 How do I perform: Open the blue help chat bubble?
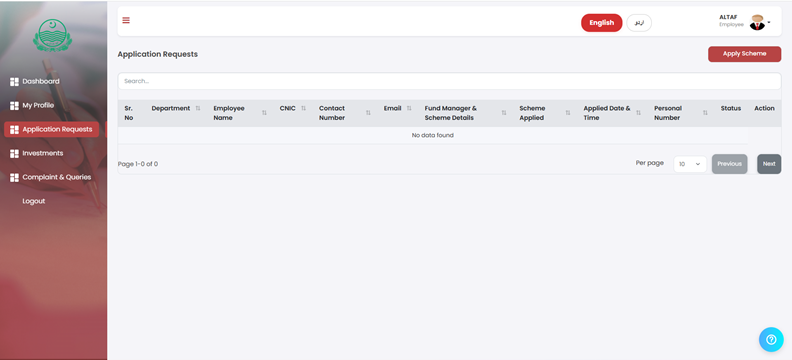tap(771, 339)
